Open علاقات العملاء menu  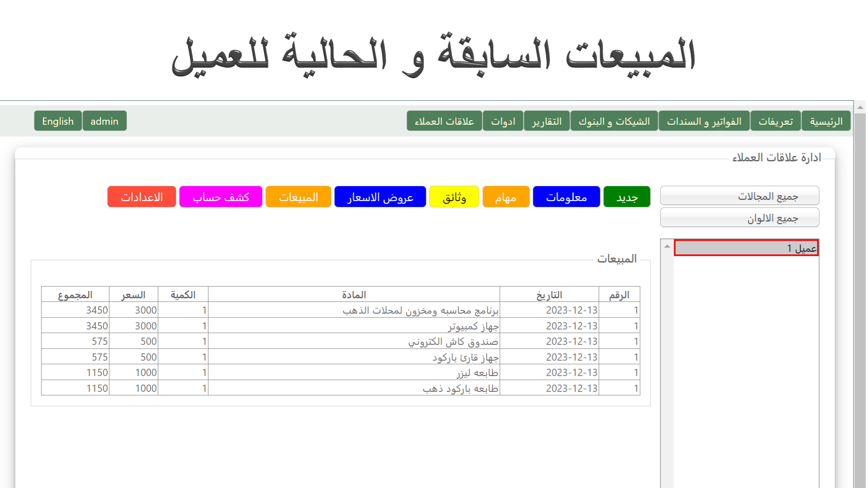[x=444, y=121]
